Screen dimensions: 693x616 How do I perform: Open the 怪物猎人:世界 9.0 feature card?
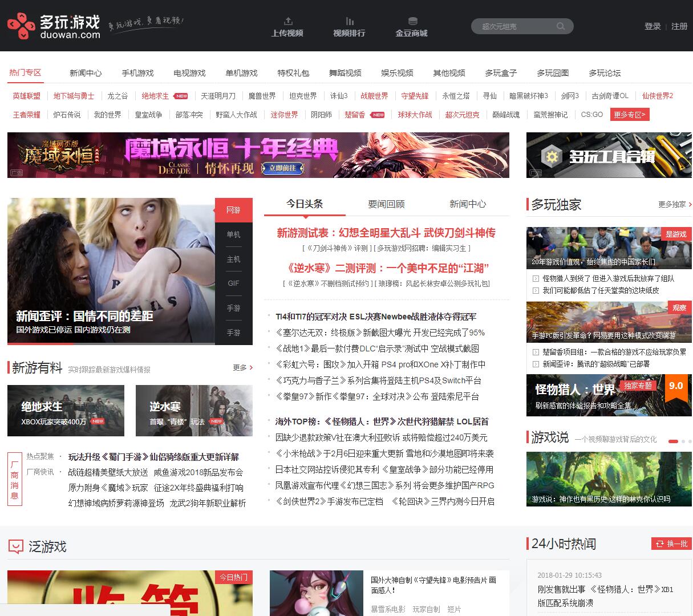[x=609, y=395]
